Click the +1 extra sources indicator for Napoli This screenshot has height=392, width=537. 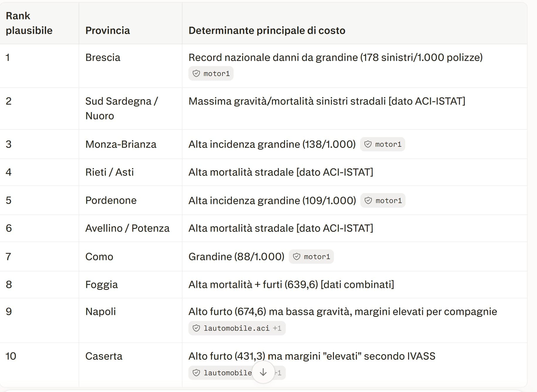277,328
